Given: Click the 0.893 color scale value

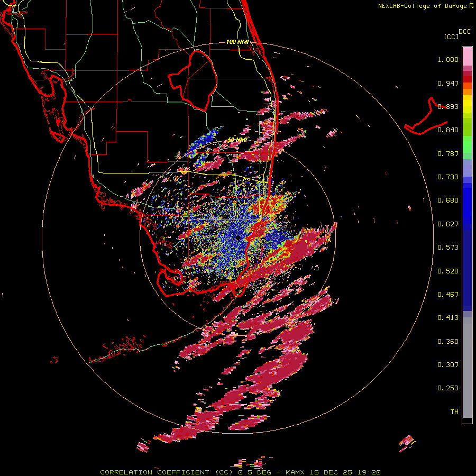Looking at the screenshot, I should coord(448,106).
